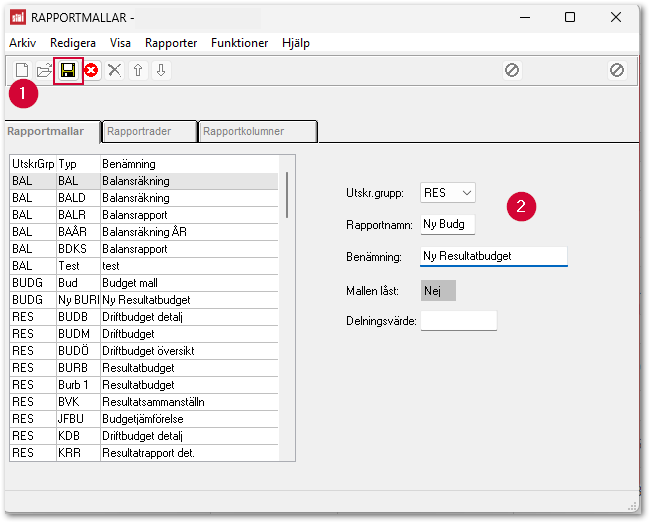Switch to the Rapportrader tab

tap(149, 131)
